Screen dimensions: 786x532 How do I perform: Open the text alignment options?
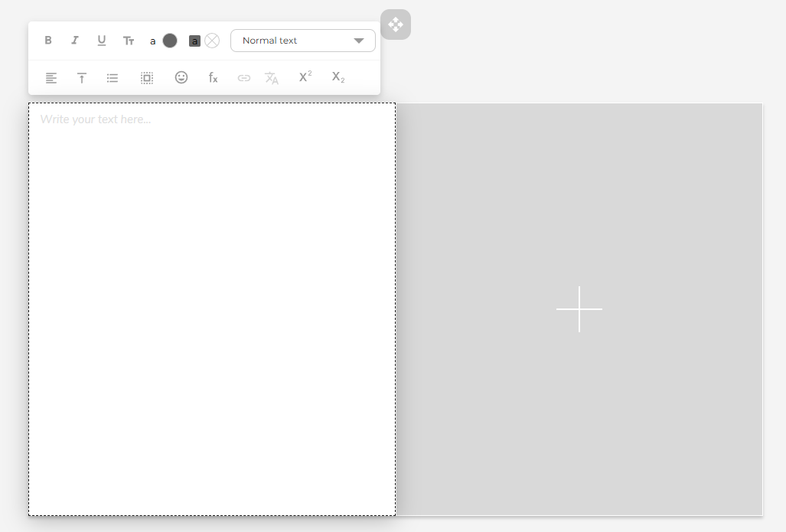(51, 77)
